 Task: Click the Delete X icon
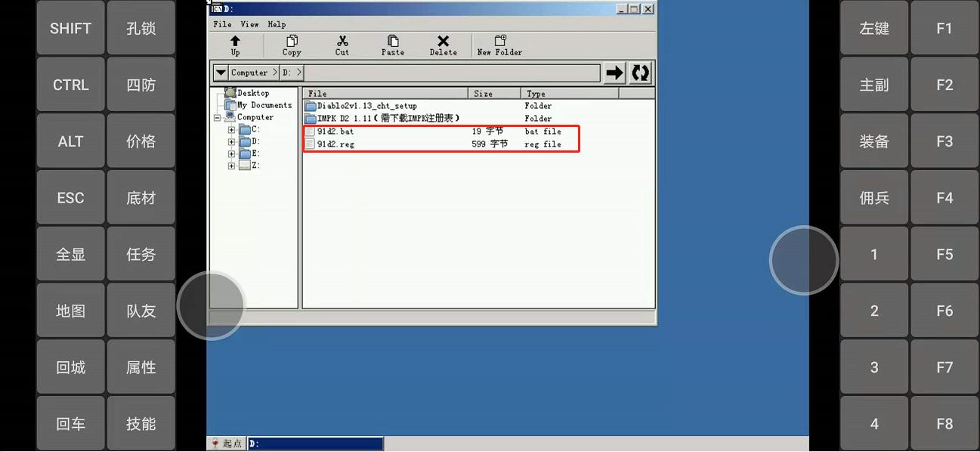pos(444,45)
